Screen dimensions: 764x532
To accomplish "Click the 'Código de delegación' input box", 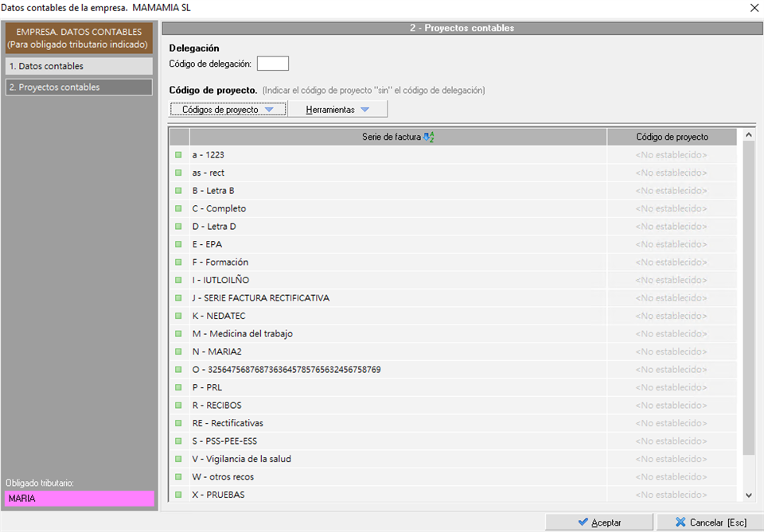I will (x=273, y=64).
